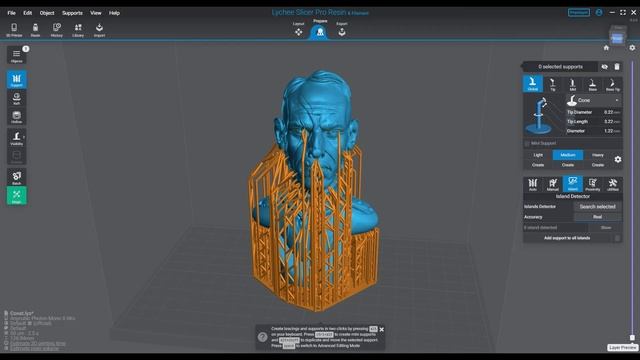Screen dimensions: 640x360
Task: Open the Edit menu
Action: (x=27, y=13)
